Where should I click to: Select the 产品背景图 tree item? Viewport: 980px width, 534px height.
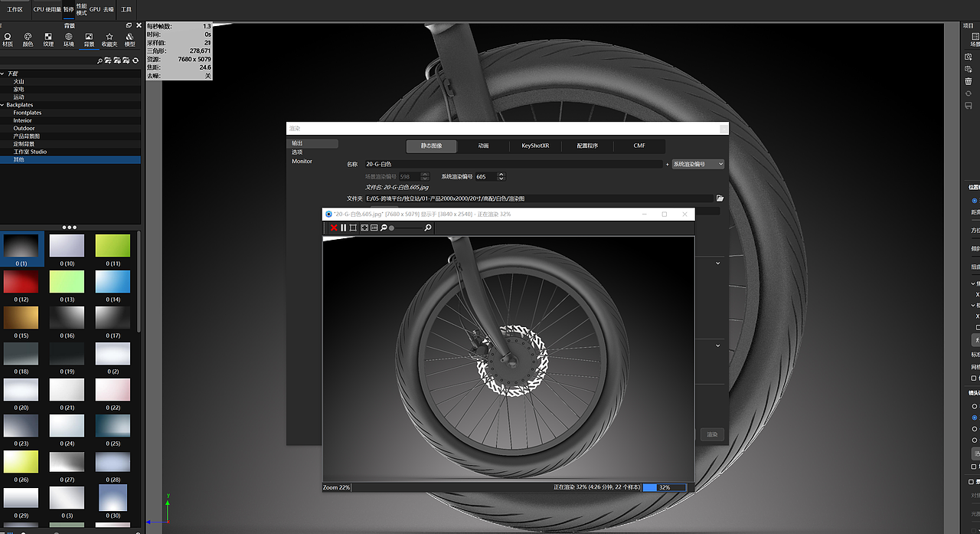(x=26, y=136)
